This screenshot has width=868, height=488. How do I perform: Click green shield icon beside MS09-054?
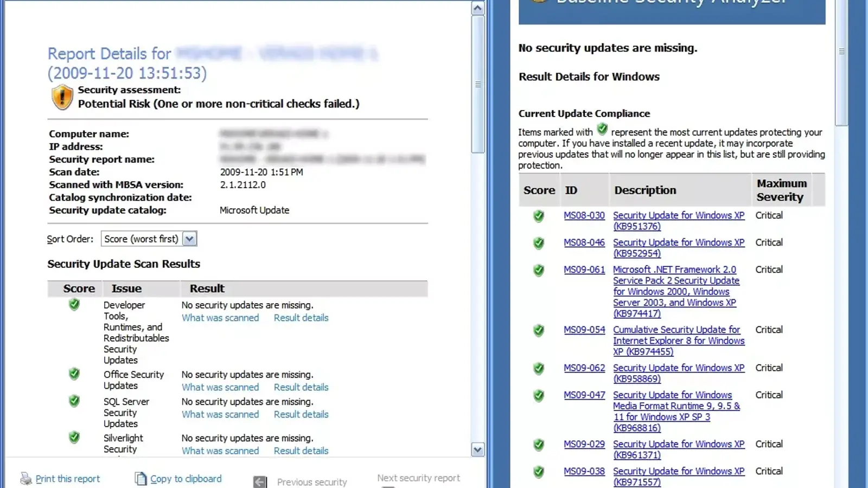pyautogui.click(x=538, y=330)
